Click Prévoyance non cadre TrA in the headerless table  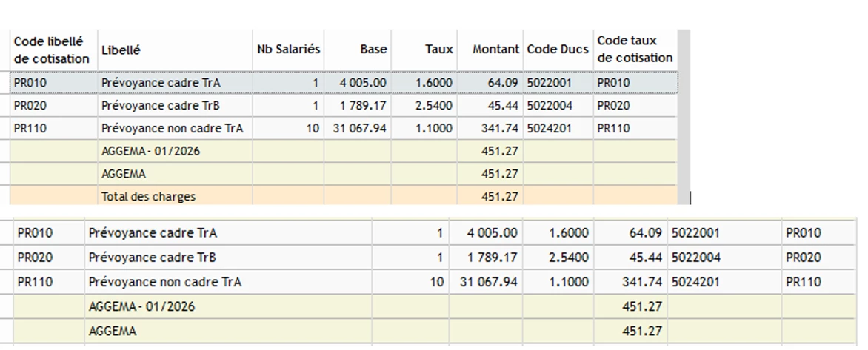coord(164,282)
